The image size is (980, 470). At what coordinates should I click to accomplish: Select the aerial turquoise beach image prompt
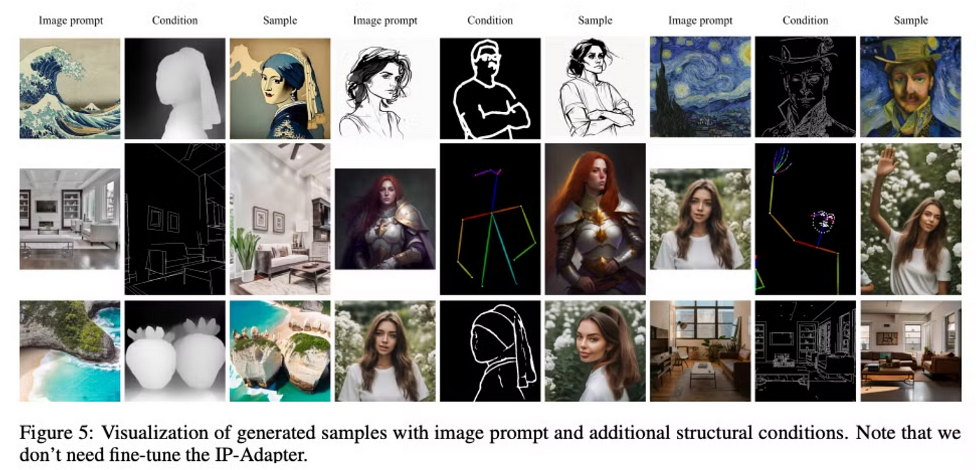70,351
